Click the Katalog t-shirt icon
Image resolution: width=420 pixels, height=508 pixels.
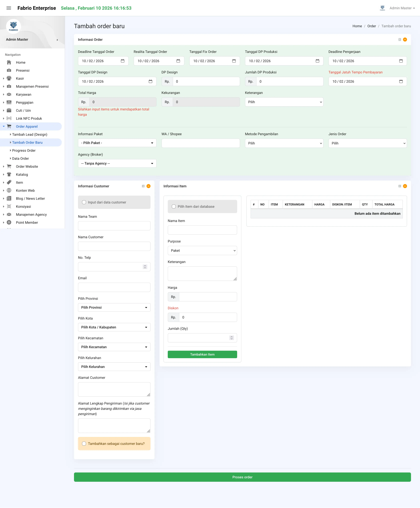coord(9,174)
